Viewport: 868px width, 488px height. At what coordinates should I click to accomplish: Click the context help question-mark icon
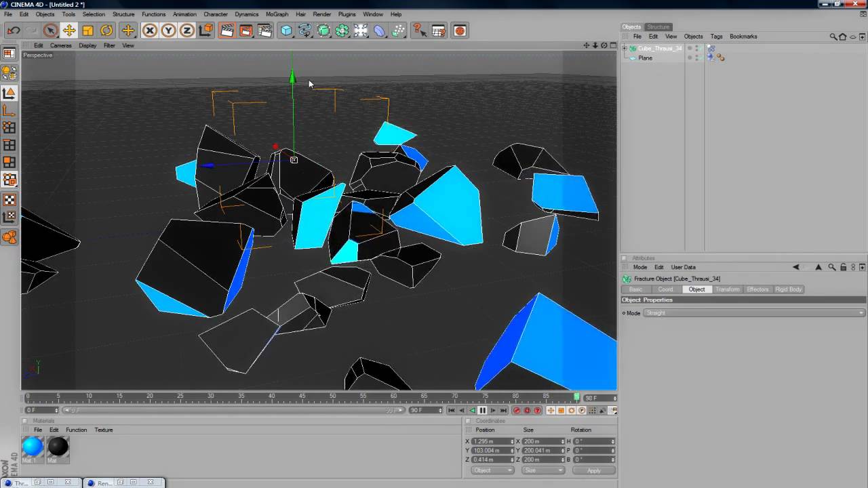[418, 30]
